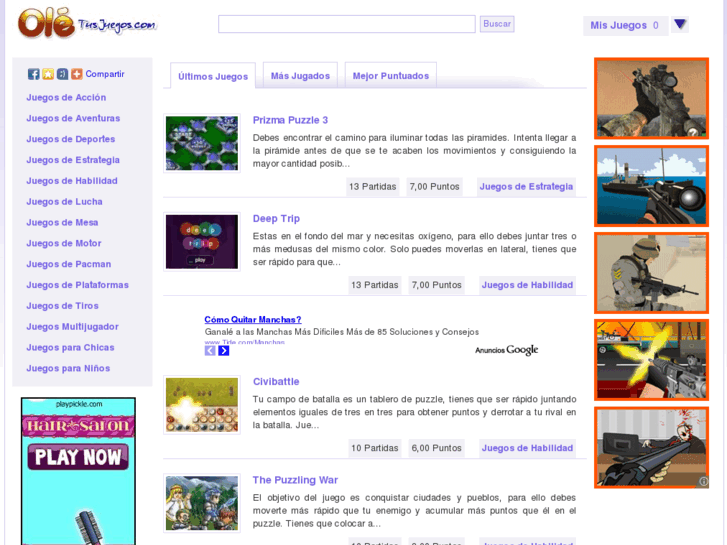Open Juegos de Aventuras category

(x=73, y=118)
